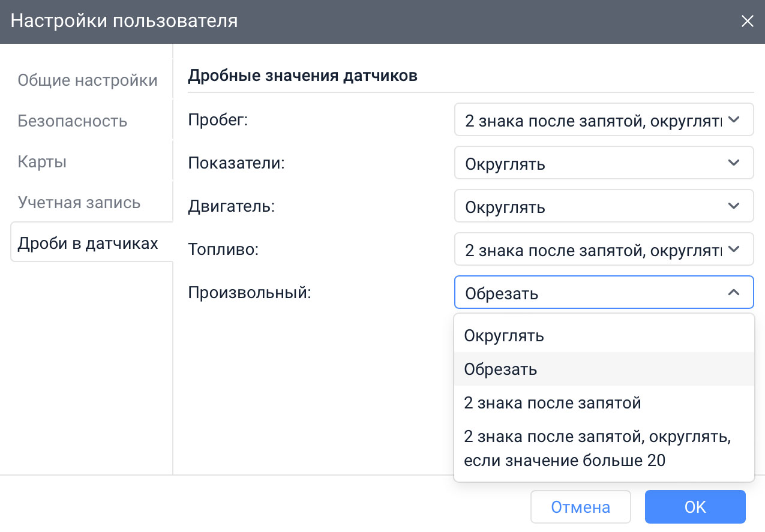Click the Отмена button
765x532 pixels.
[580, 506]
